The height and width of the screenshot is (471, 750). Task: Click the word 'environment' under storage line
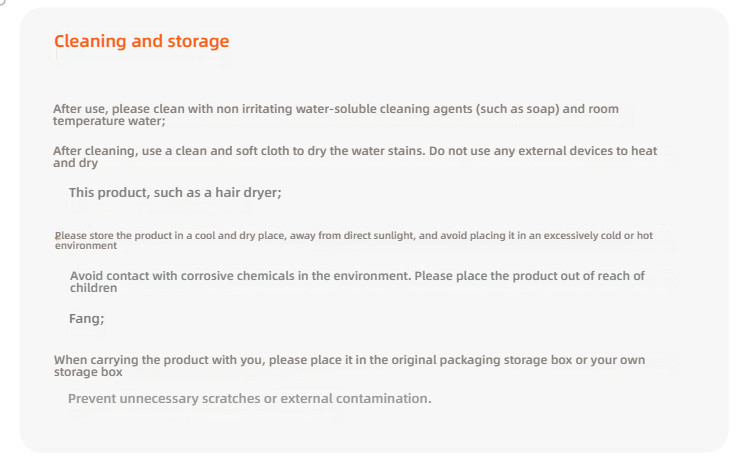86,246
